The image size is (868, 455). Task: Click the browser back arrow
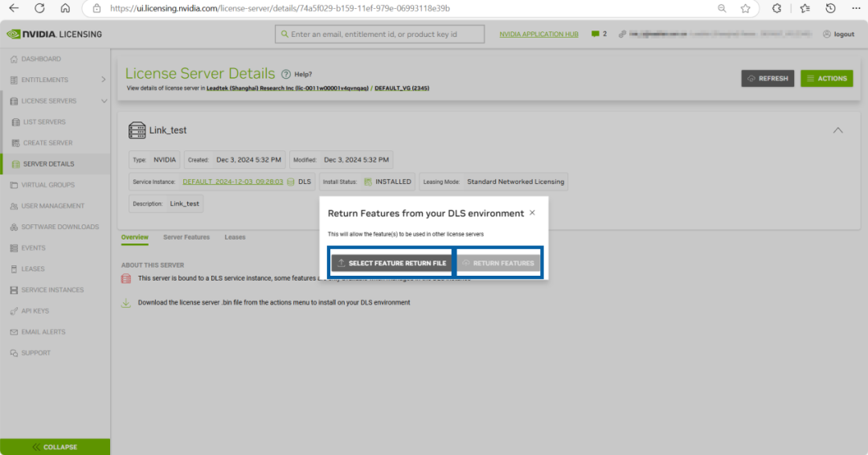click(14, 8)
